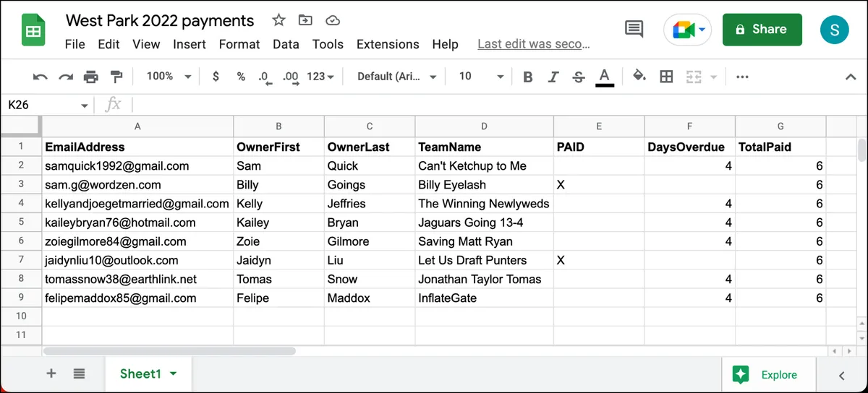Open the Edit menu
The width and height of the screenshot is (868, 393).
[x=109, y=44]
